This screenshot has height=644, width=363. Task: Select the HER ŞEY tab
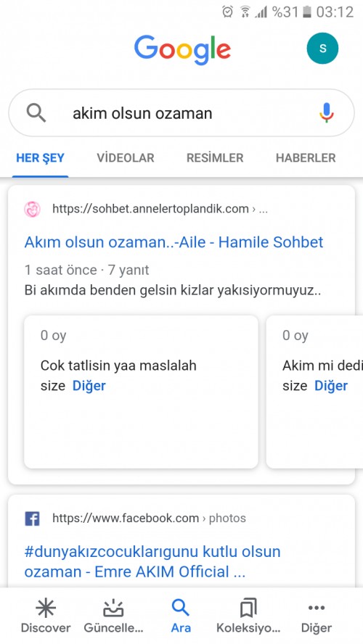40,157
